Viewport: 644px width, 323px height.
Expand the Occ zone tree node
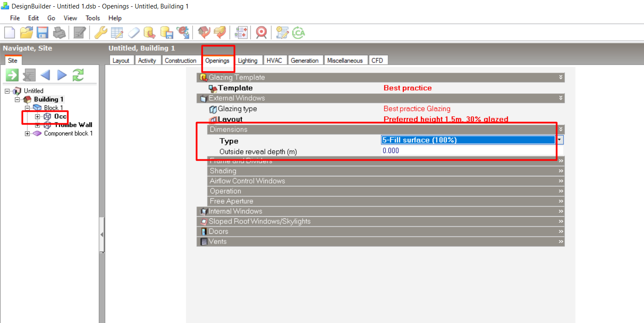(x=37, y=116)
